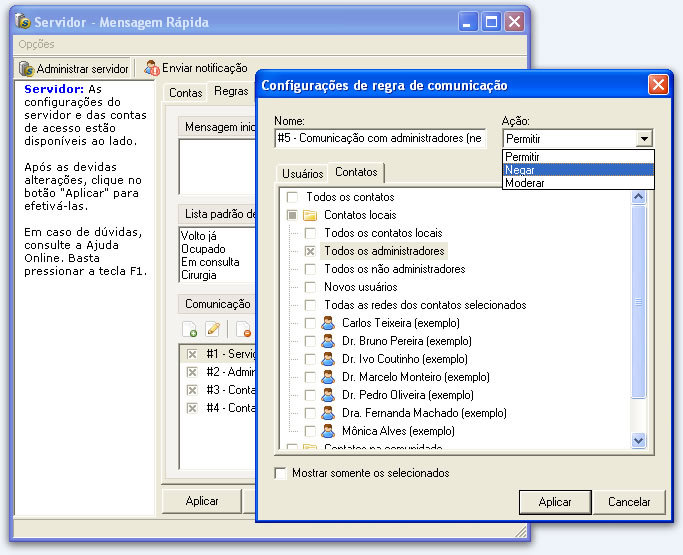Click Carlos Teixeira's user icon
Screen dimensions: 683x555
[328, 323]
